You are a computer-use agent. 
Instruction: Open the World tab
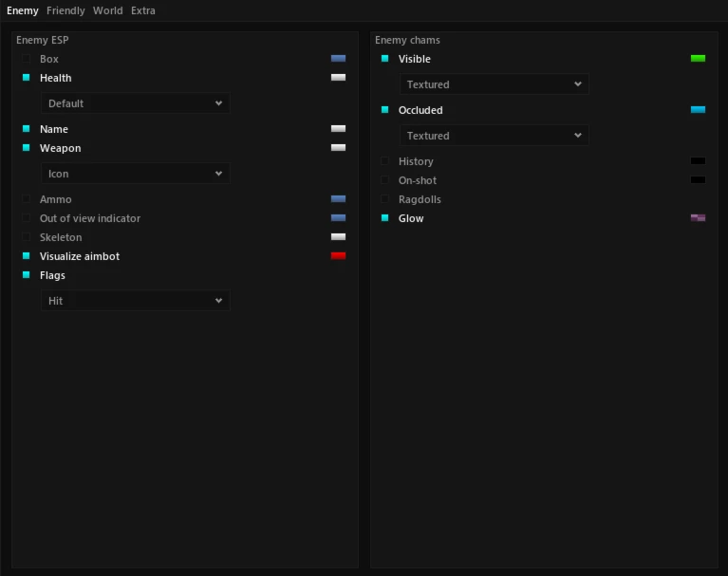coord(107,10)
